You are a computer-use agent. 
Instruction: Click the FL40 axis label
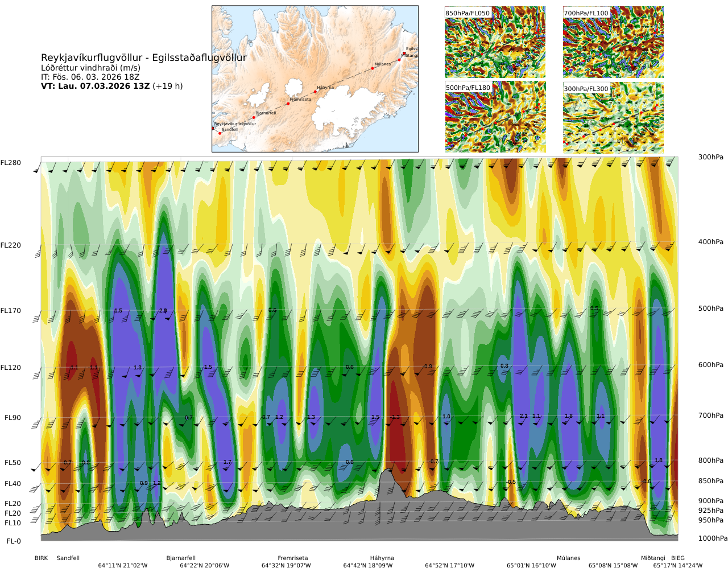coord(13,484)
